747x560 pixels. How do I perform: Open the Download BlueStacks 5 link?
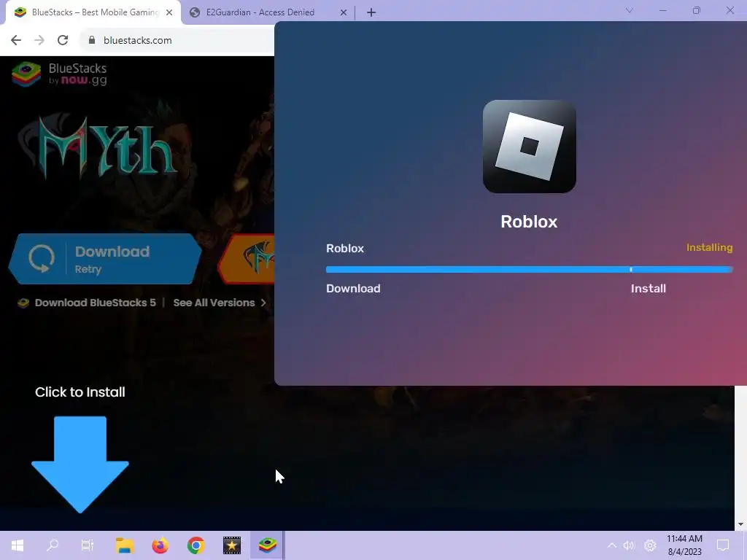pyautogui.click(x=96, y=303)
